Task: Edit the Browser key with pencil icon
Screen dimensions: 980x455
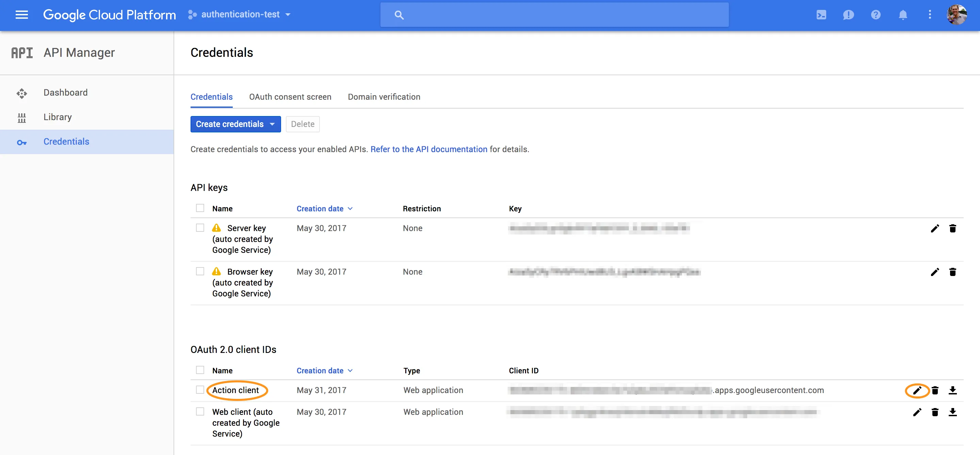Action: click(934, 272)
